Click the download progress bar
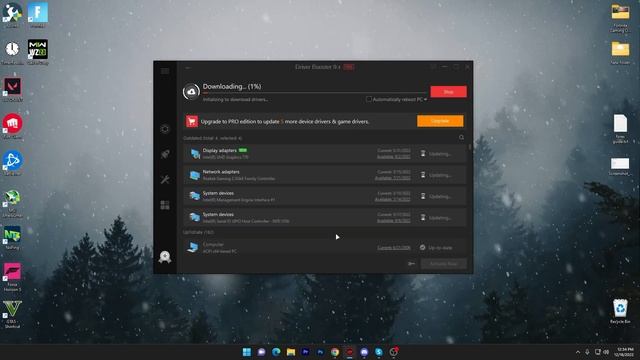 point(314,93)
